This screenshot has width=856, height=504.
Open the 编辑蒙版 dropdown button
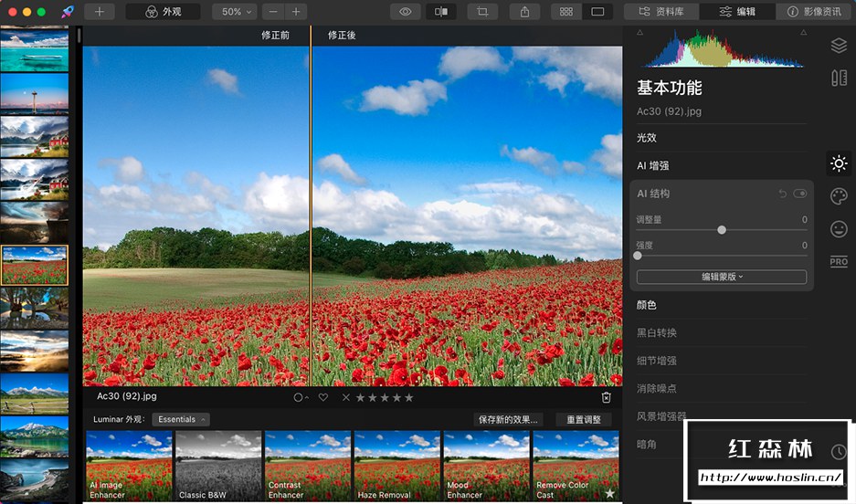tap(721, 277)
